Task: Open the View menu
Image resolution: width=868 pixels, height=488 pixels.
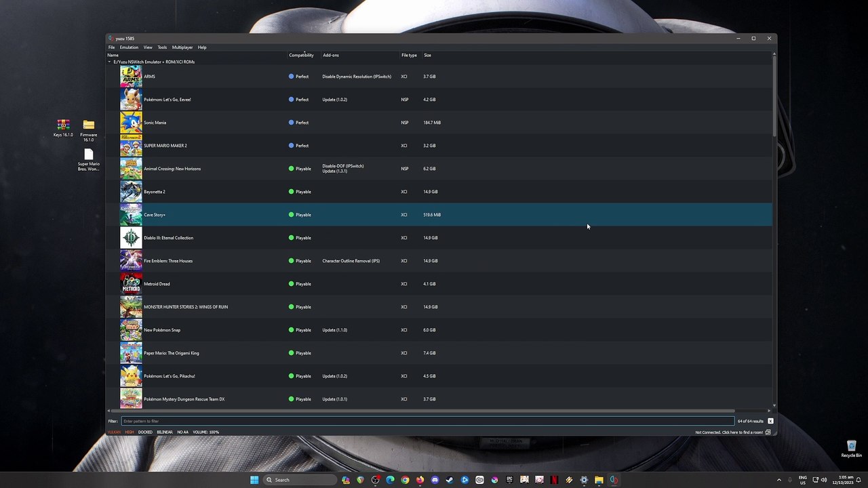Action: coord(148,47)
